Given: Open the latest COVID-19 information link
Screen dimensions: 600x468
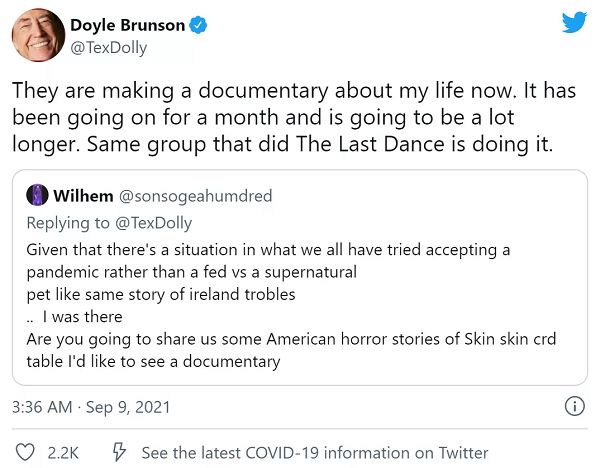Looking at the screenshot, I should tap(315, 452).
